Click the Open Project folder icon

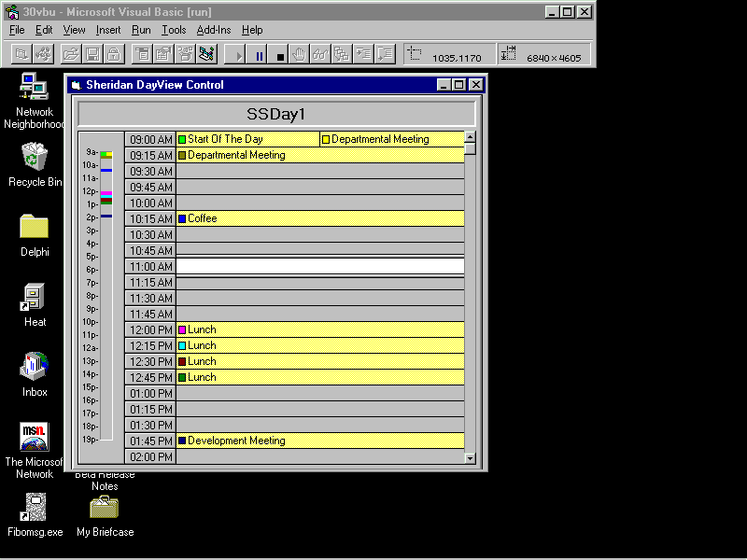click(71, 54)
